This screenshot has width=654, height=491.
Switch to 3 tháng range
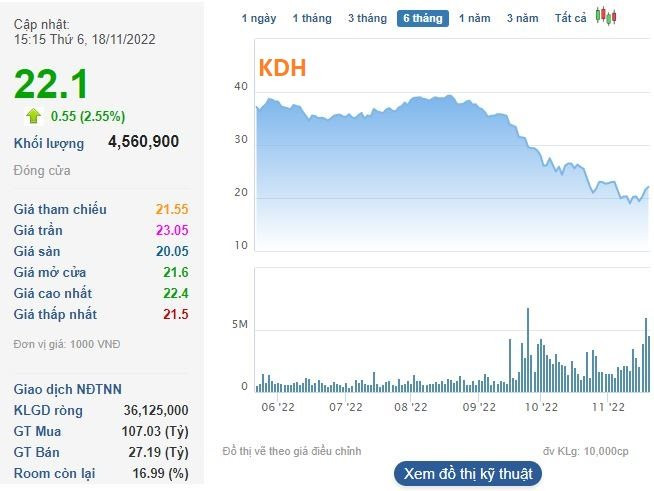click(367, 18)
